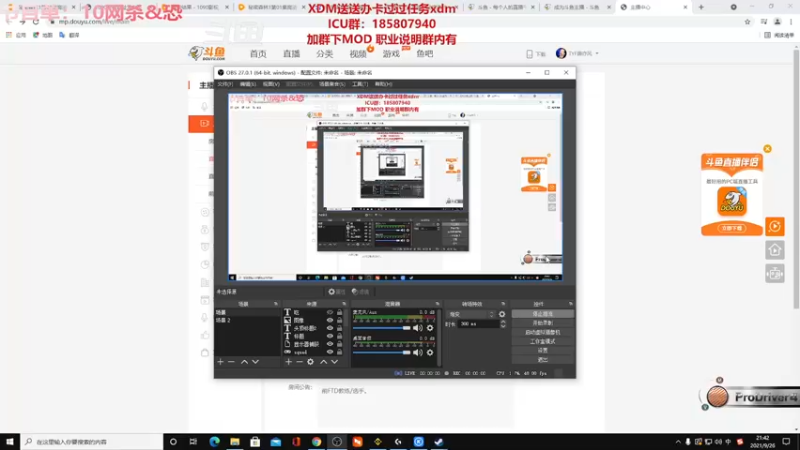
Task: Mute the Mic/Aux audio channel
Action: point(418,328)
